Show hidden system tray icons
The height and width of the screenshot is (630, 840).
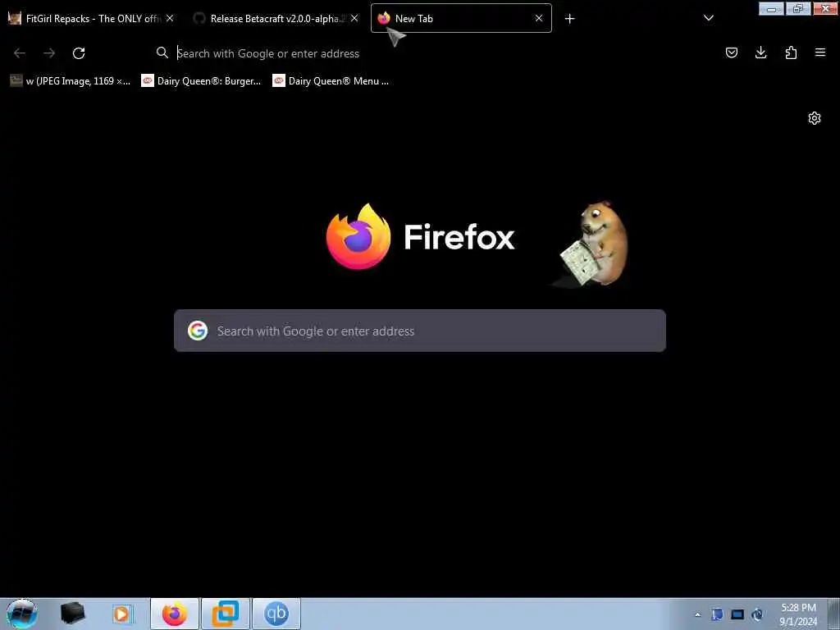697,614
